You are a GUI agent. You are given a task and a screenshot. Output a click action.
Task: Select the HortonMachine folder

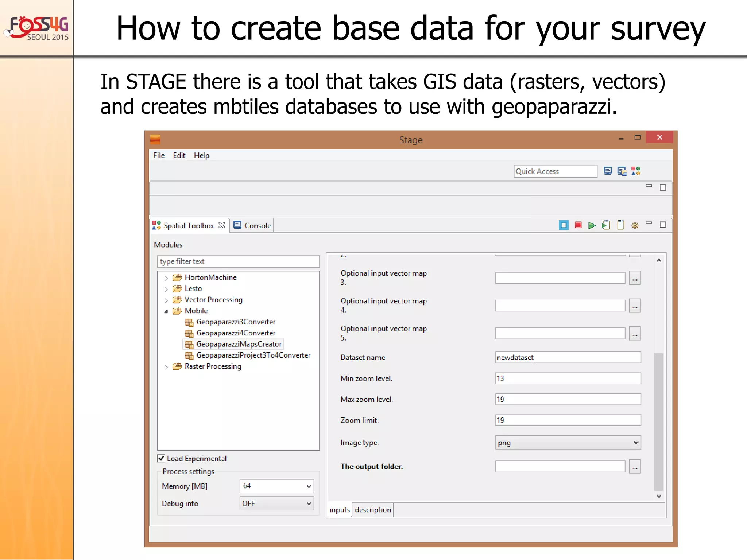coord(205,277)
